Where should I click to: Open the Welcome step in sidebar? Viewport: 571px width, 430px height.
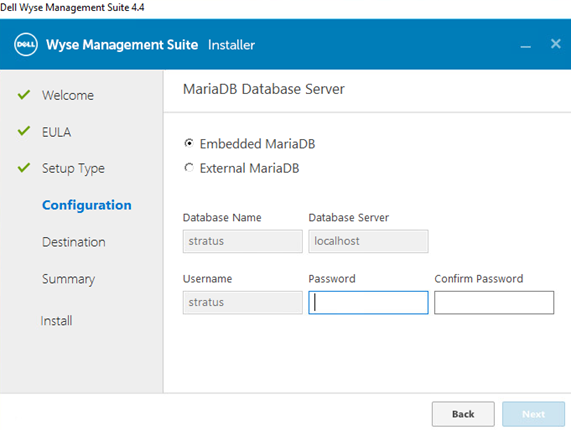(68, 95)
